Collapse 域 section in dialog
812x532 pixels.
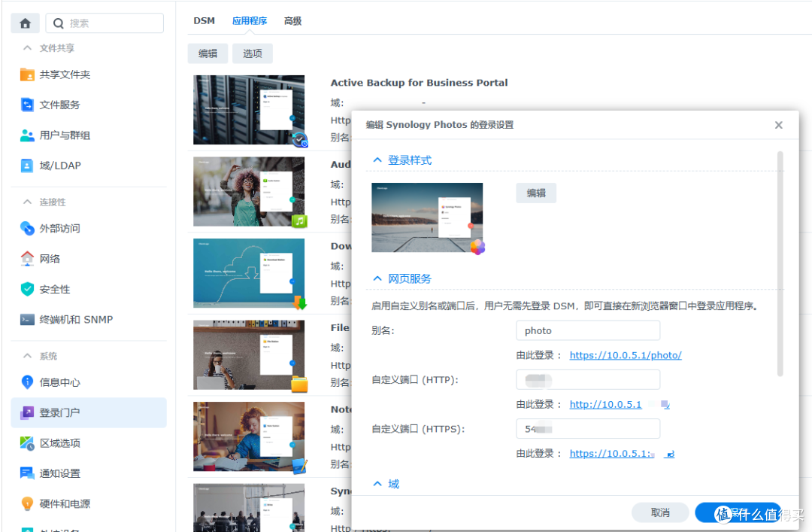(x=377, y=484)
